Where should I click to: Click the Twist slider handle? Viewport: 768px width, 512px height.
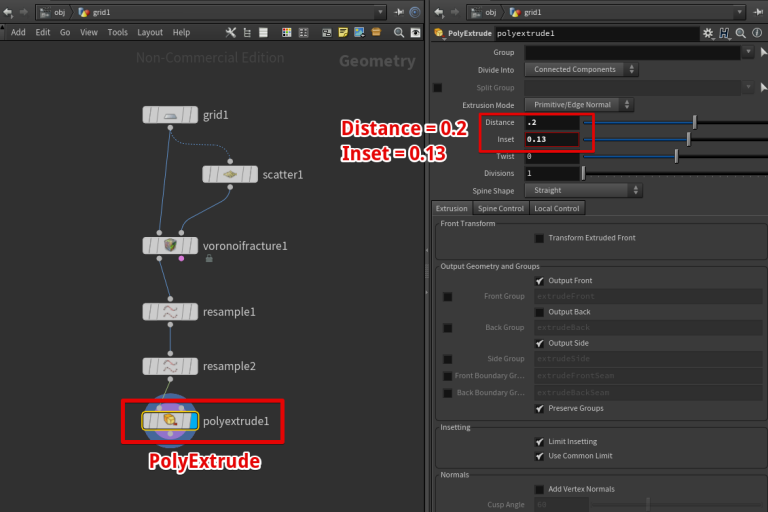[676, 155]
